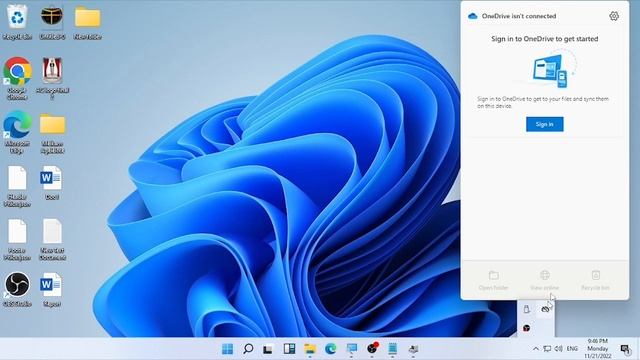Select the Microsoft Edge desktop shortcut
The height and width of the screenshot is (360, 640).
(17, 132)
